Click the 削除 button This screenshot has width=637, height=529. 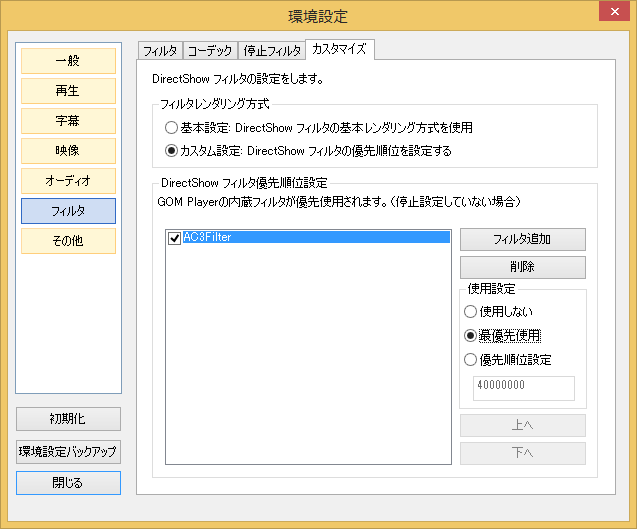[523, 267]
